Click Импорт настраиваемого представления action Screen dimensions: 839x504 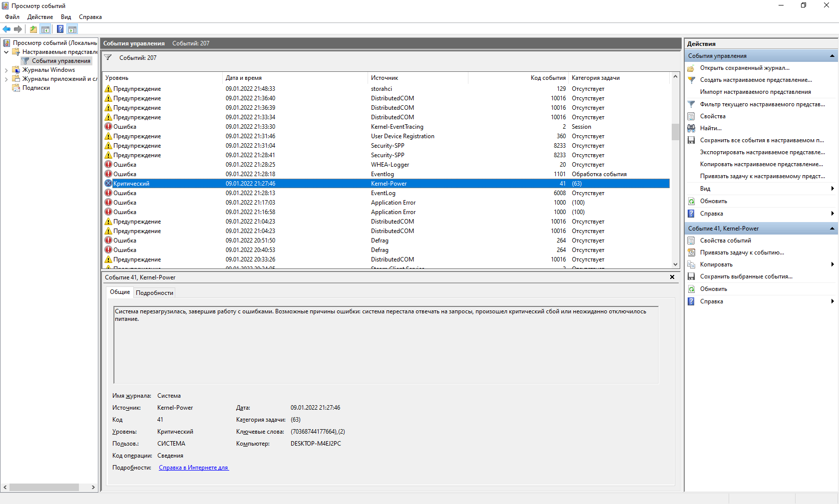755,92
